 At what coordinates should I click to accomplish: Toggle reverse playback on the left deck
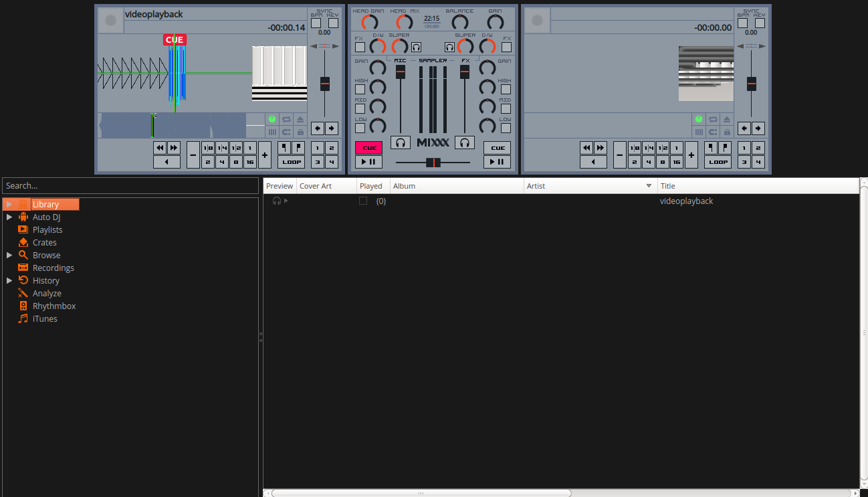click(167, 162)
